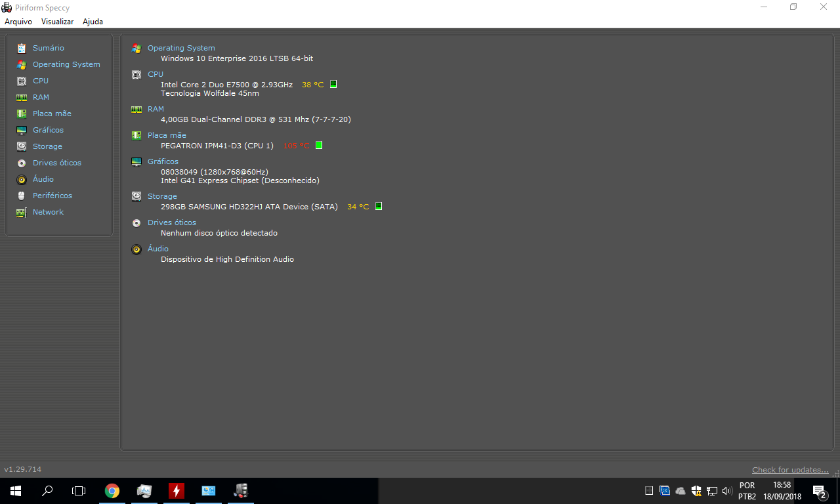The width and height of the screenshot is (840, 504).
Task: Open the Ajuda menu
Action: pyautogui.click(x=93, y=22)
